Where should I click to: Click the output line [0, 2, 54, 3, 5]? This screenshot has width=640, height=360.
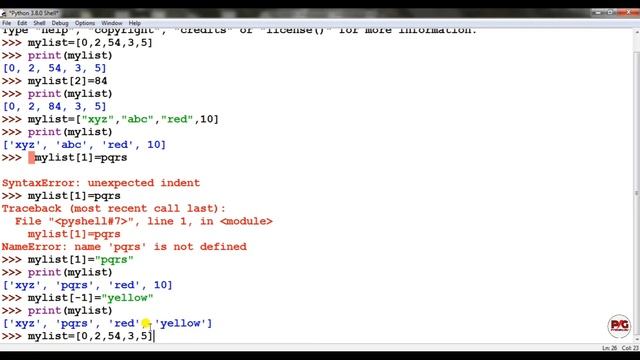(x=54, y=68)
